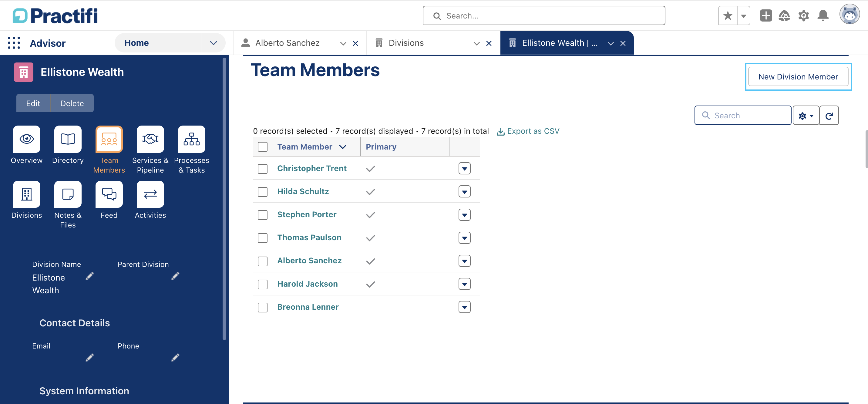868x404 pixels.
Task: Click the favorites star icon
Action: point(728,15)
